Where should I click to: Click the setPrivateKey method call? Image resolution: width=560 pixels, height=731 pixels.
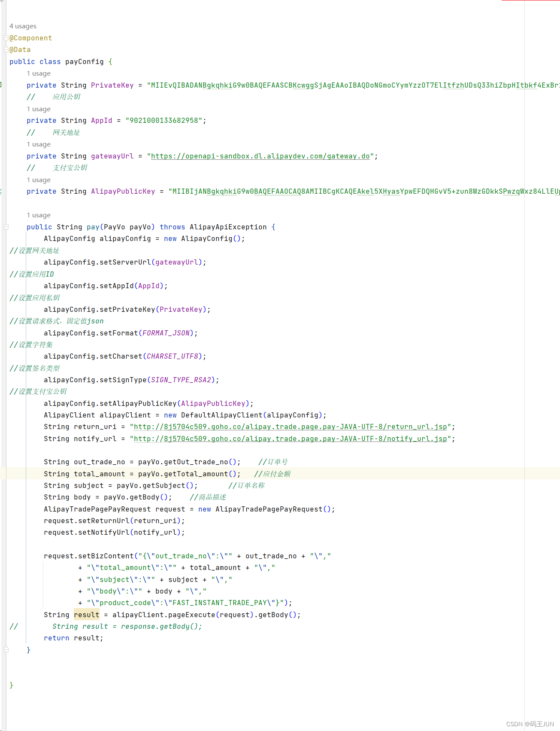pyautogui.click(x=127, y=310)
